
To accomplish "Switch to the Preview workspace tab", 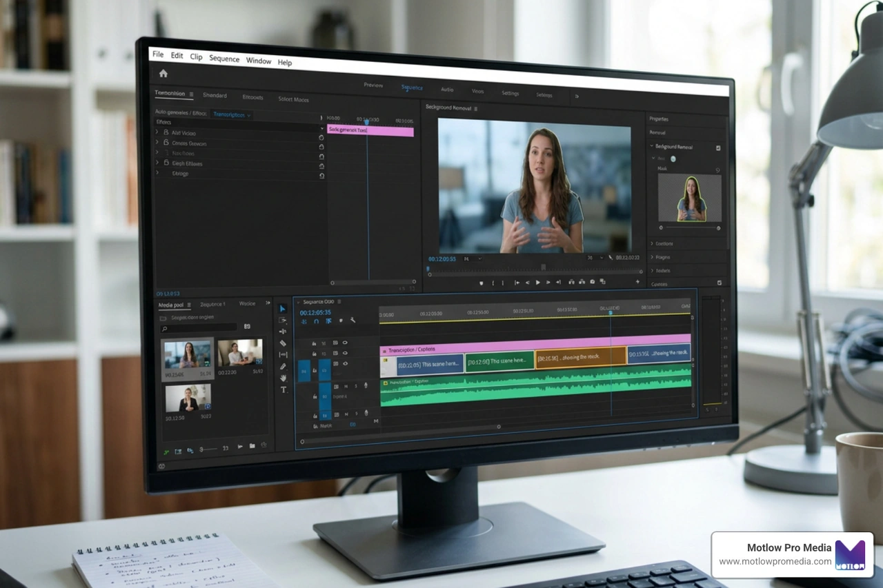I will [x=373, y=85].
